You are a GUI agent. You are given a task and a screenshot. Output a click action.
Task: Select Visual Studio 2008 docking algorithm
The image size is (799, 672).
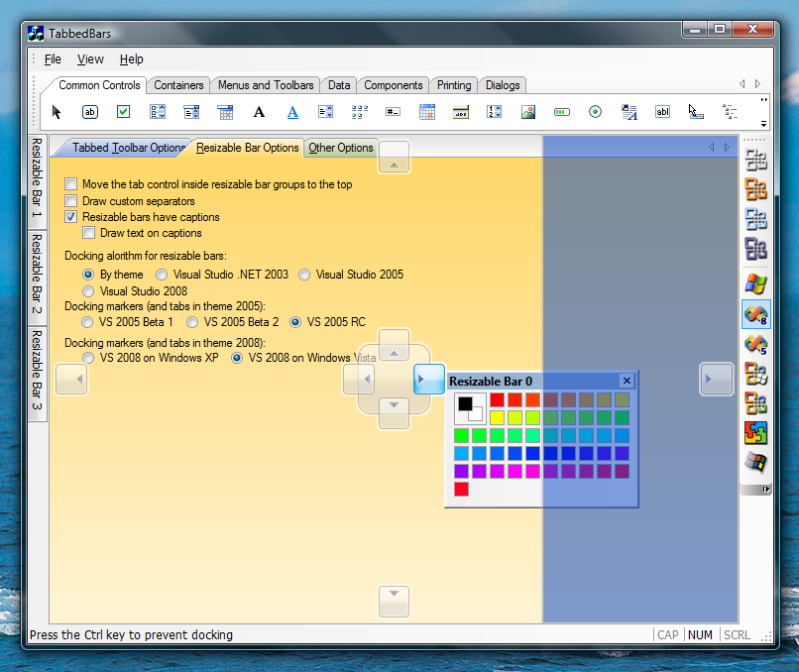point(88,291)
